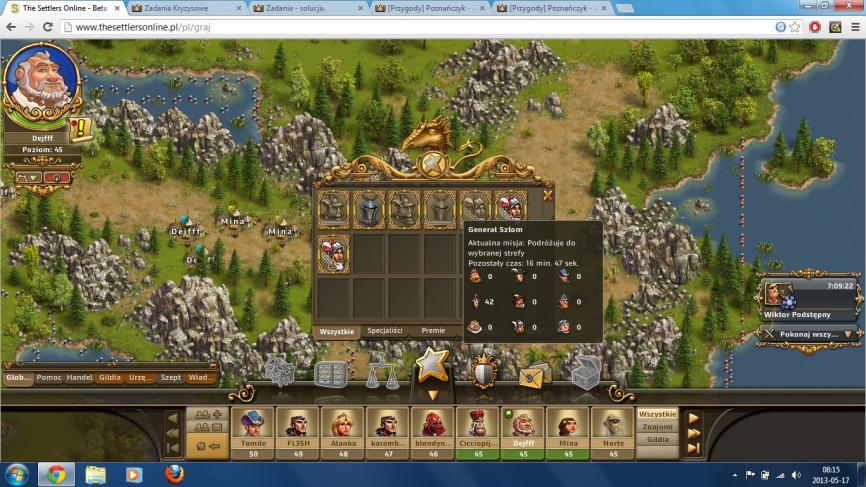866x487 pixels.
Task: Click the trade scales icon
Action: pyautogui.click(x=381, y=374)
